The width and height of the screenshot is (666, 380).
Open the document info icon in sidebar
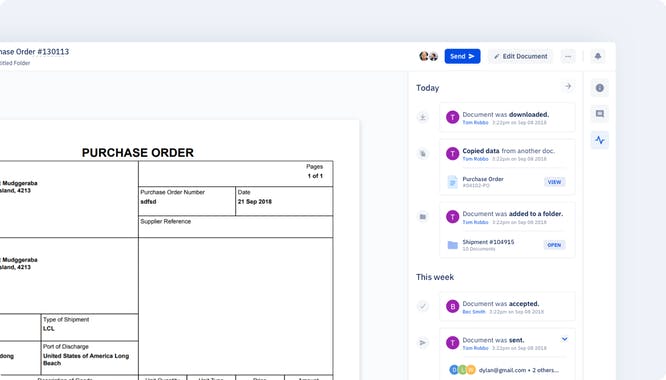[600, 88]
